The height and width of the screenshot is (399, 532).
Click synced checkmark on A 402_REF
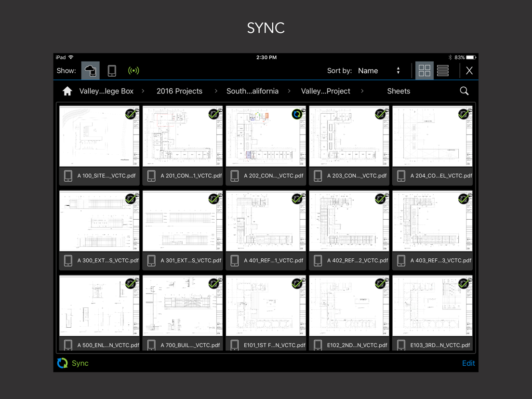[380, 199]
